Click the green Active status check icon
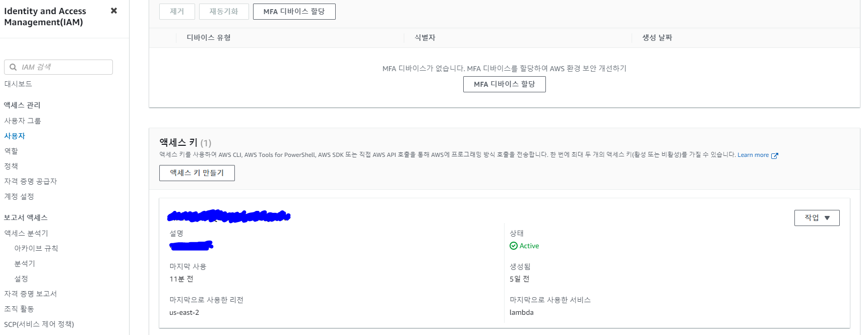The width and height of the screenshot is (868, 335). pos(514,246)
